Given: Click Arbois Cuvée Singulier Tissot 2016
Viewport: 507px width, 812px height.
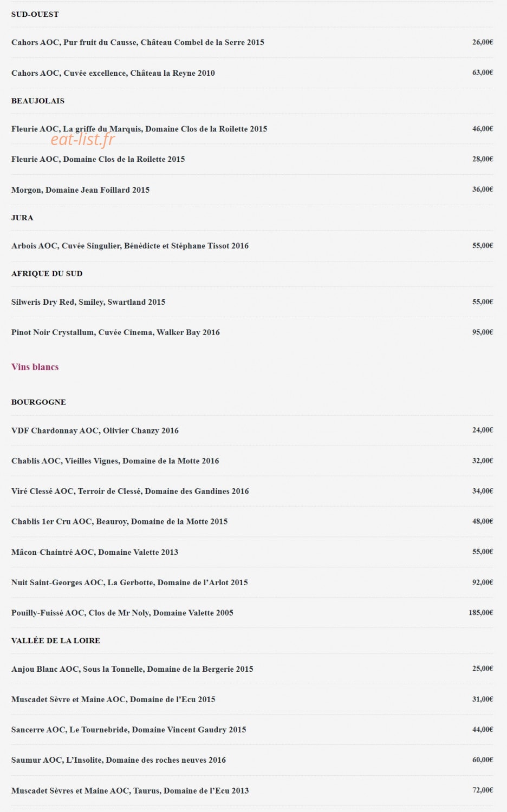Looking at the screenshot, I should [x=130, y=246].
